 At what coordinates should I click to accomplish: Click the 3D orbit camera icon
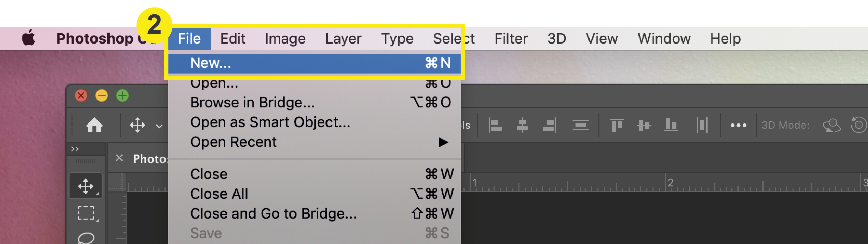832,125
